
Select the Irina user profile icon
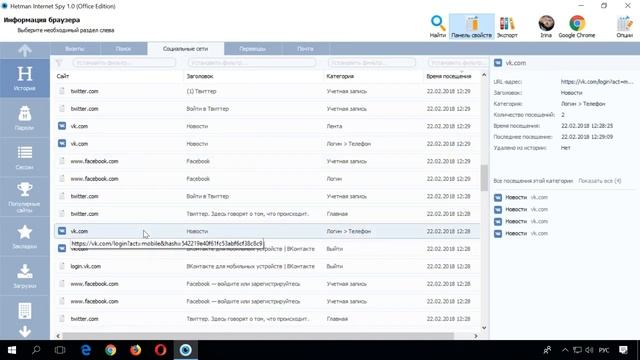click(x=546, y=23)
